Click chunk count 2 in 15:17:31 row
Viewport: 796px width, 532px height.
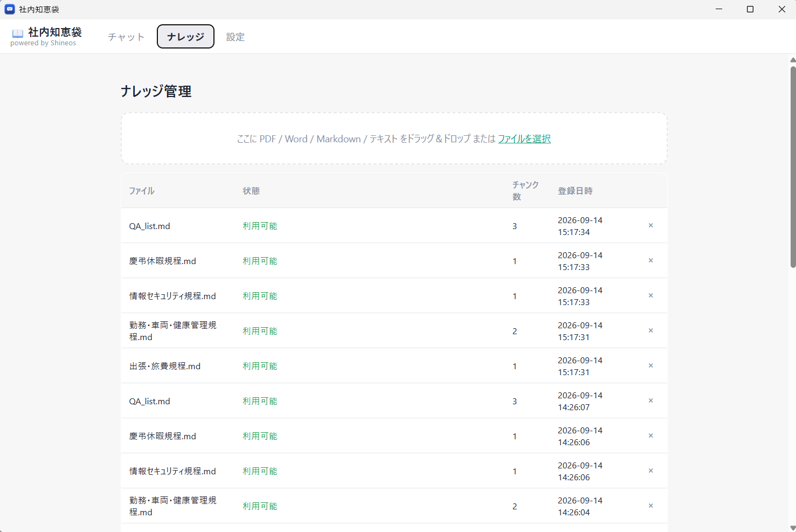pos(515,331)
